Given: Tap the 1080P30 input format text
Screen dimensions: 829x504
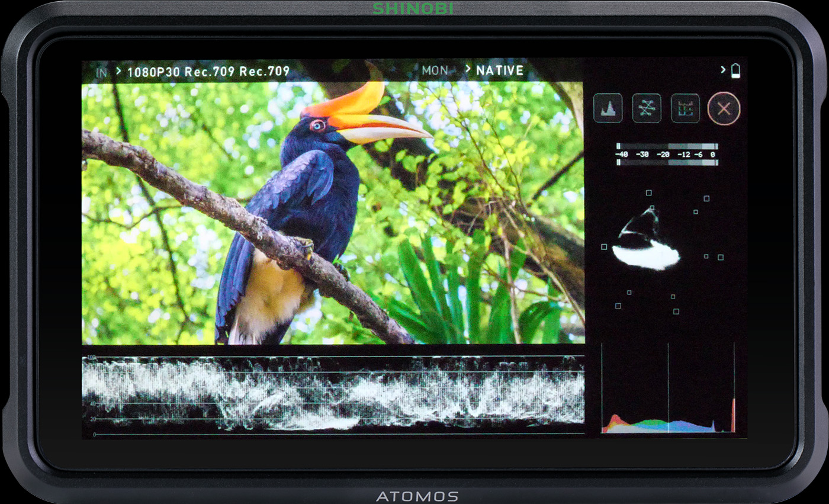Looking at the screenshot, I should pos(155,72).
